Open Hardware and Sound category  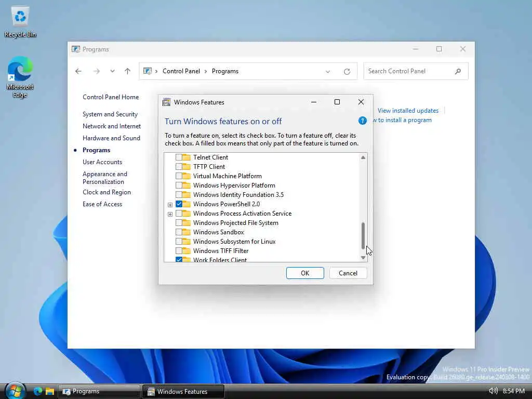pos(111,138)
